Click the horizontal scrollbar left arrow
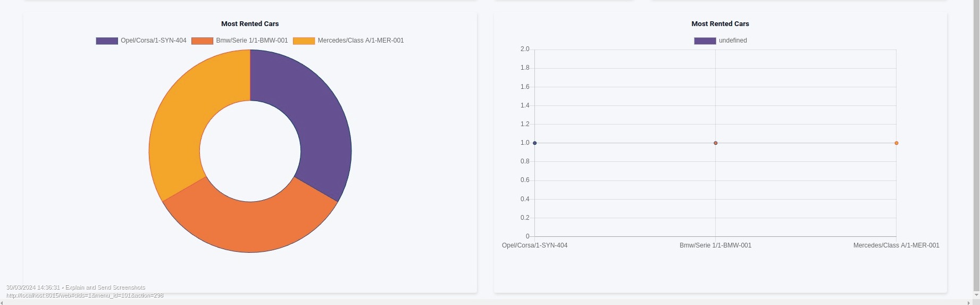 pos(3,302)
